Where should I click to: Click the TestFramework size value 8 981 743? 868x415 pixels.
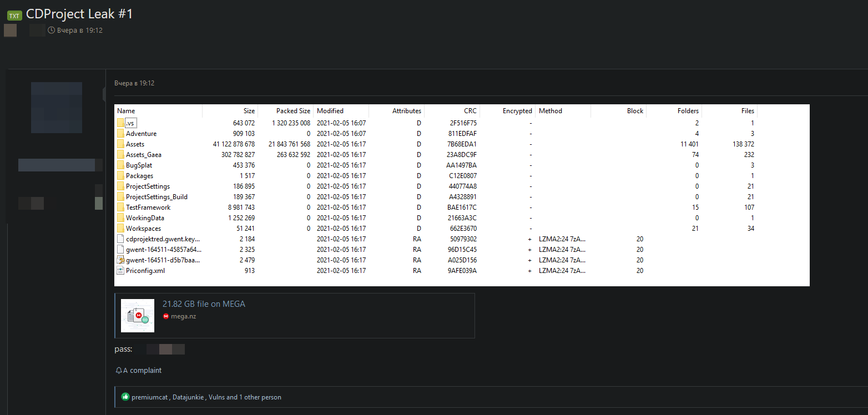[241, 207]
